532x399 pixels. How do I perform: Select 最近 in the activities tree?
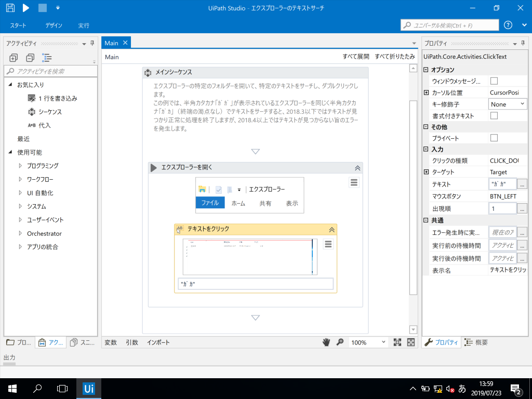[23, 139]
